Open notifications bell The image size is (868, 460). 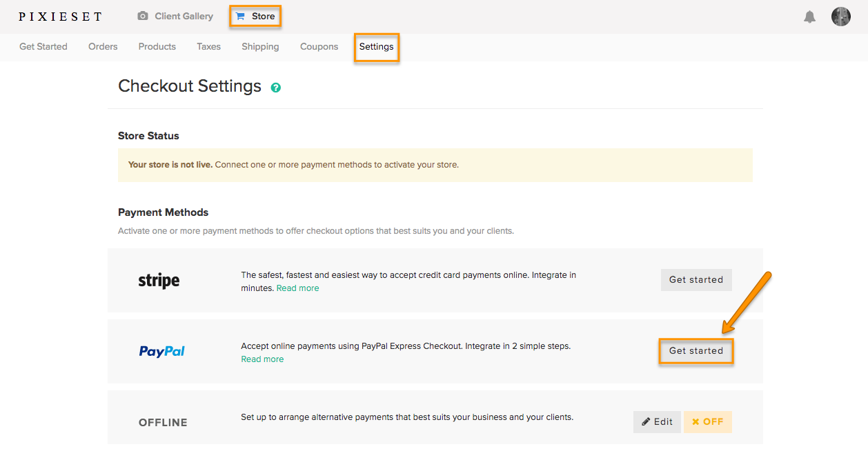click(810, 17)
